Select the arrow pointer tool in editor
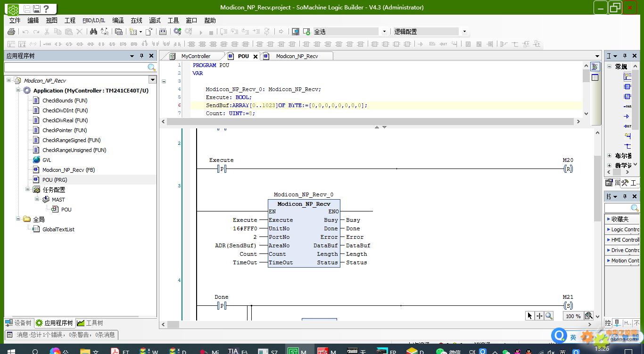The image size is (644, 354). click(x=529, y=316)
